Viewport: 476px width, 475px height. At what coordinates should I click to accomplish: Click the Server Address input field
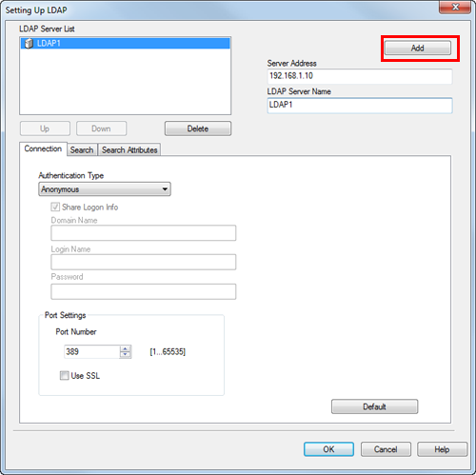click(360, 76)
